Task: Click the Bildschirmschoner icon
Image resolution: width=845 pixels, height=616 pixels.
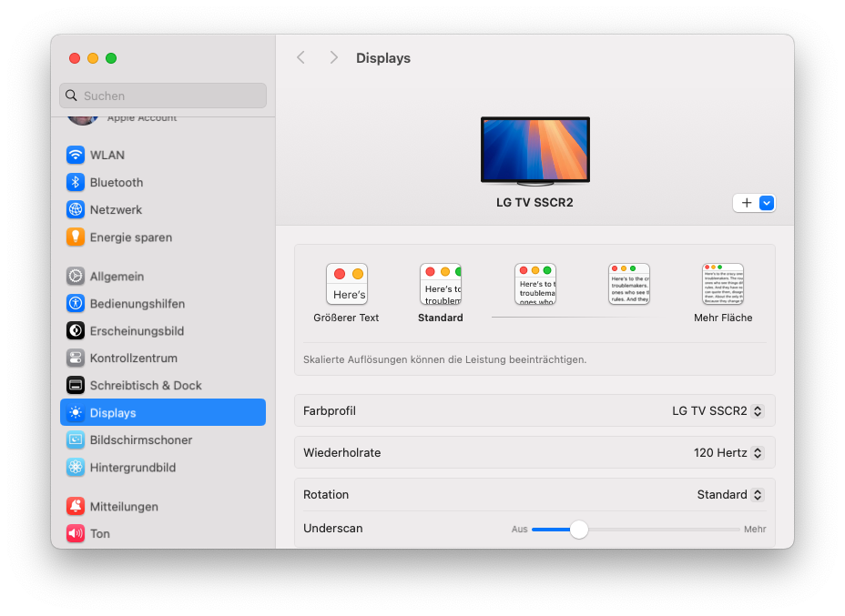Action: pos(76,439)
